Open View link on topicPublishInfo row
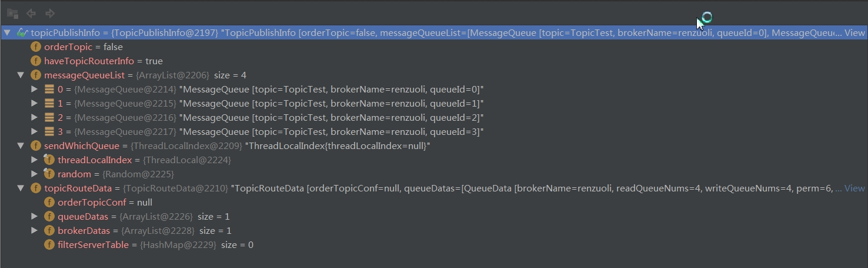Viewport: 868px width, 268px height. point(854,32)
